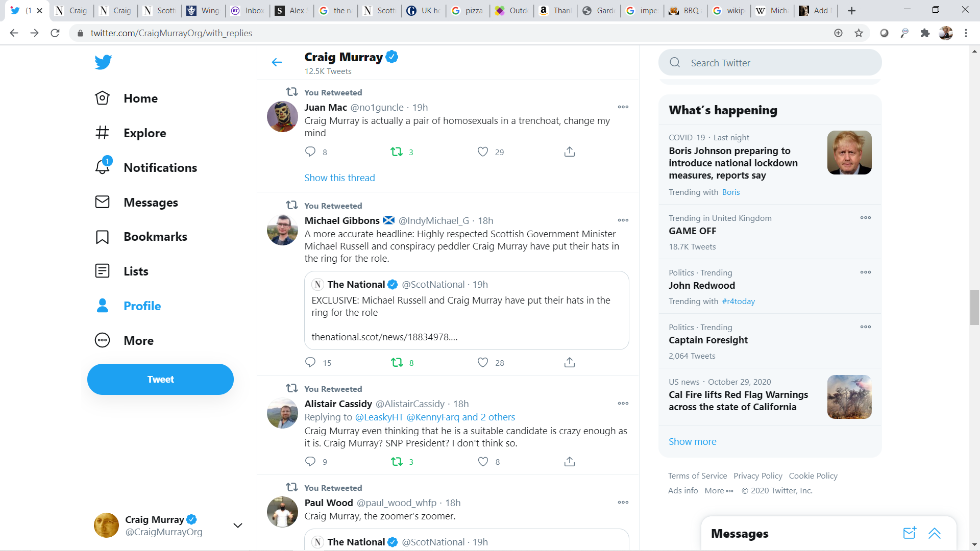Open the browser extensions puzzle icon
The width and height of the screenshot is (980, 551).
[925, 33]
